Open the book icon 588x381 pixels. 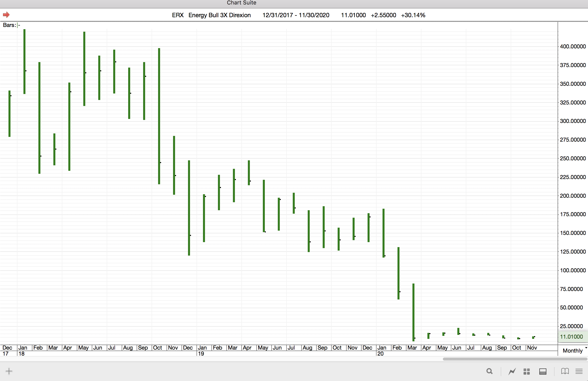click(x=565, y=371)
